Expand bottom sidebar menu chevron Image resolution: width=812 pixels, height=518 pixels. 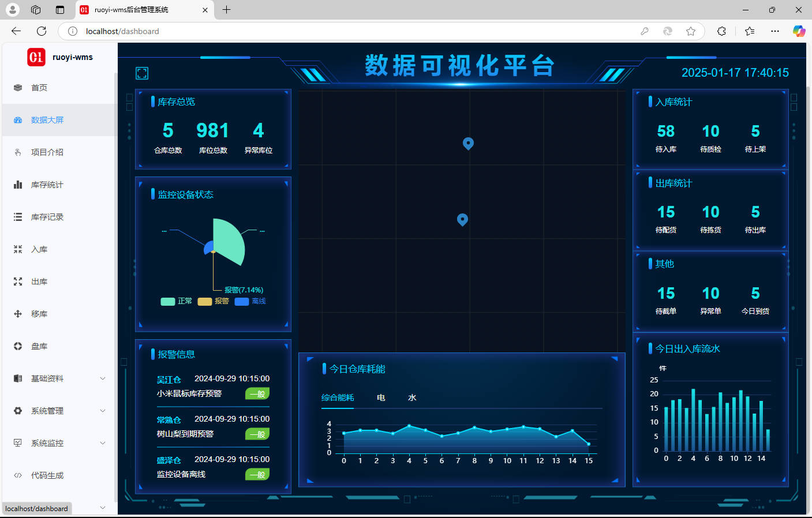103,508
